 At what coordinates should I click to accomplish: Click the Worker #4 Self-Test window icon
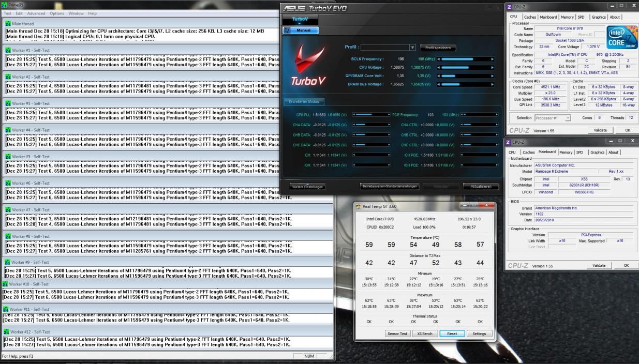[x=8, y=130]
